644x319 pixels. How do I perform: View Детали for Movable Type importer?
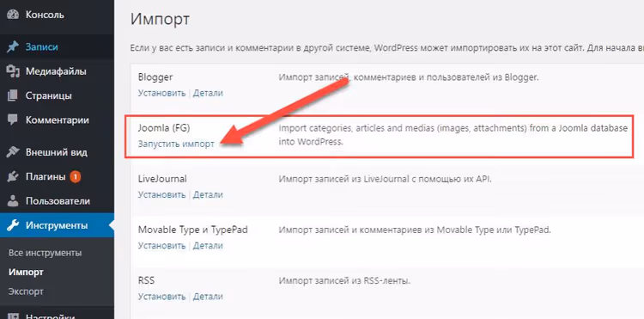pyautogui.click(x=209, y=245)
